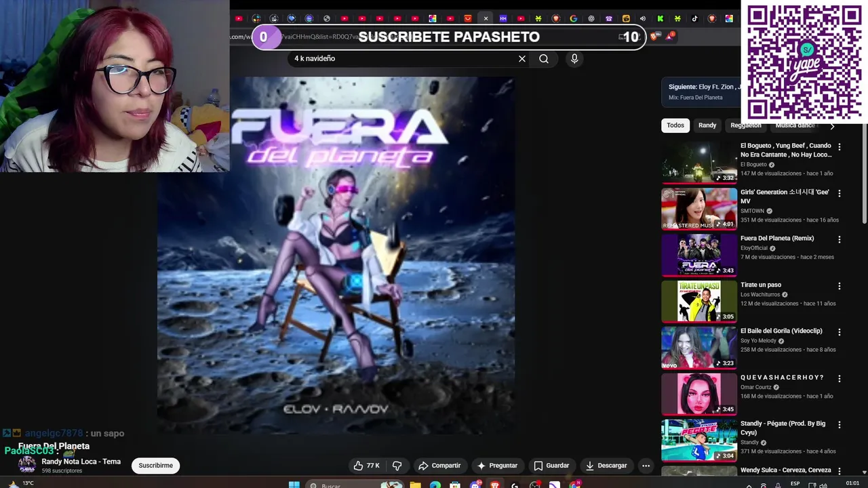Open Girls' Generation 'Gee' MV thumbnail
This screenshot has width=868, height=488.
point(699,209)
